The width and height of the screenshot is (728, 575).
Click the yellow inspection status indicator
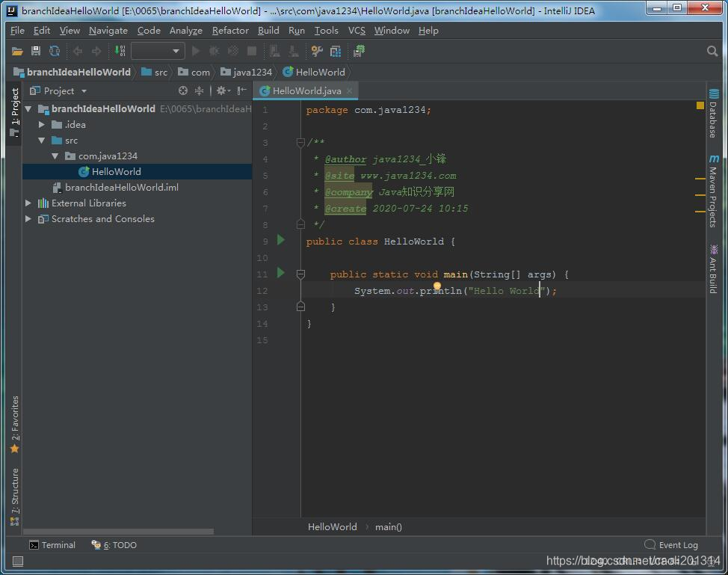[x=700, y=106]
